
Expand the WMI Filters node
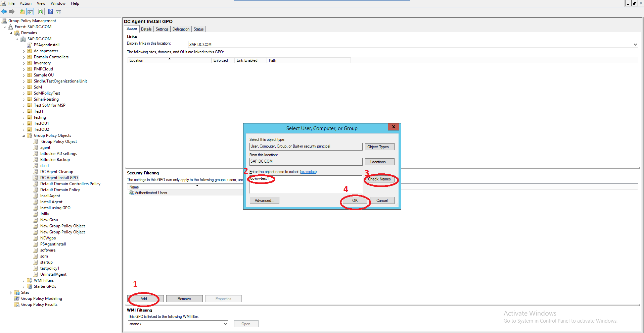click(24, 281)
